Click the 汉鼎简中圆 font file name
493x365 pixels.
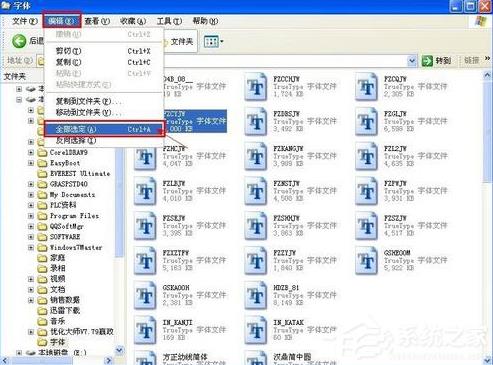click(x=292, y=357)
